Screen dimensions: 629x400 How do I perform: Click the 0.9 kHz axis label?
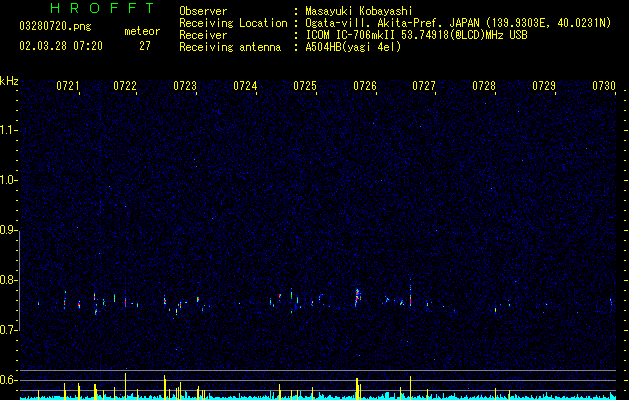pos(8,230)
